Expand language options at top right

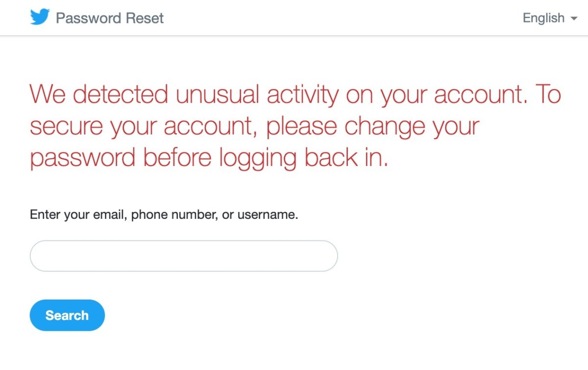pyautogui.click(x=550, y=18)
